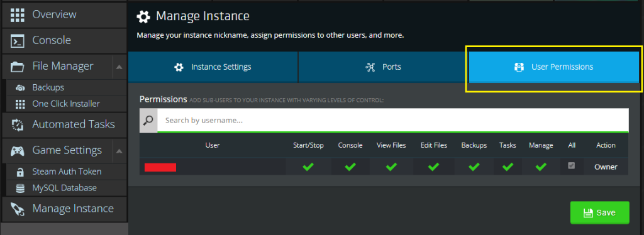
Task: Click the Game Settings gamepad icon
Action: click(18, 151)
